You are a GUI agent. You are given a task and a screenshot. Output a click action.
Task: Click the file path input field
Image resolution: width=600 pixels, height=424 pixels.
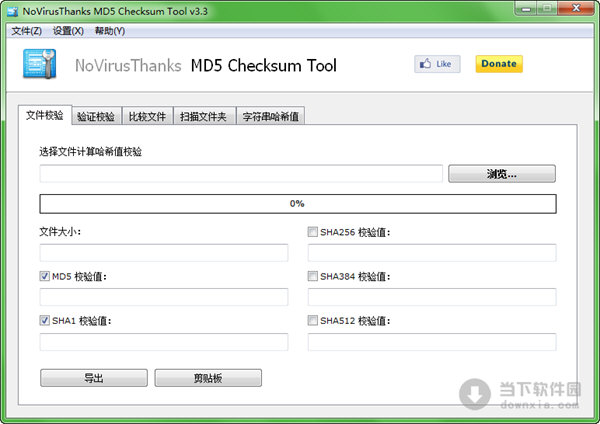[241, 174]
